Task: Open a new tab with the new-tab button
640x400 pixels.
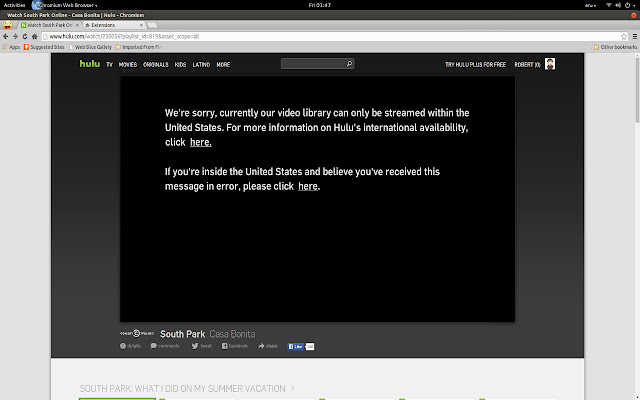Action: [x=152, y=25]
